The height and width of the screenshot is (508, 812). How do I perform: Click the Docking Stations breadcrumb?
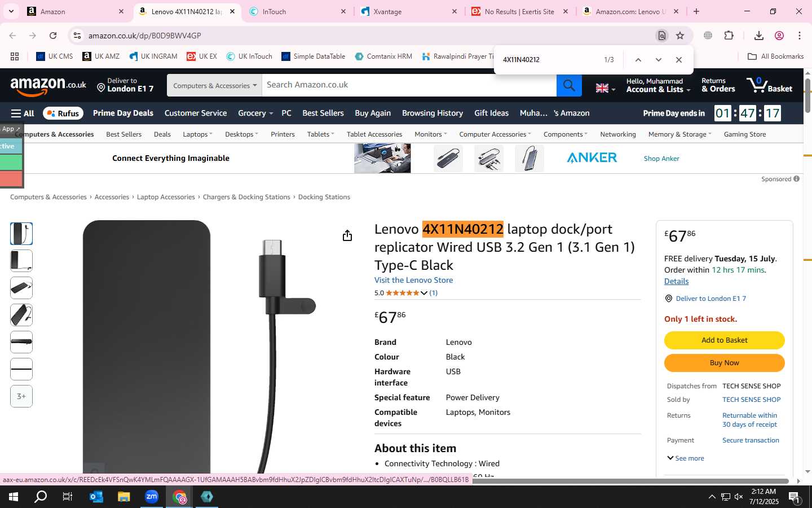tap(324, 197)
